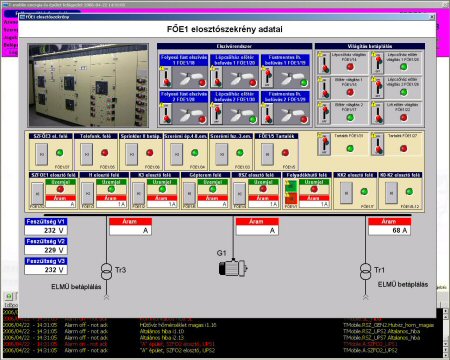Click the Áram reading above Tr3

(x=131, y=230)
